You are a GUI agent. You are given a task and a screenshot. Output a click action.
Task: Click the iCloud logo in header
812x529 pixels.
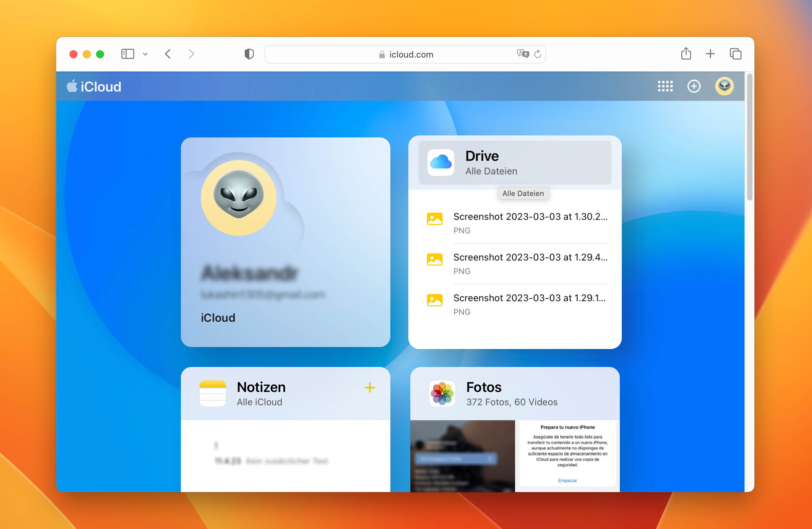click(x=94, y=87)
